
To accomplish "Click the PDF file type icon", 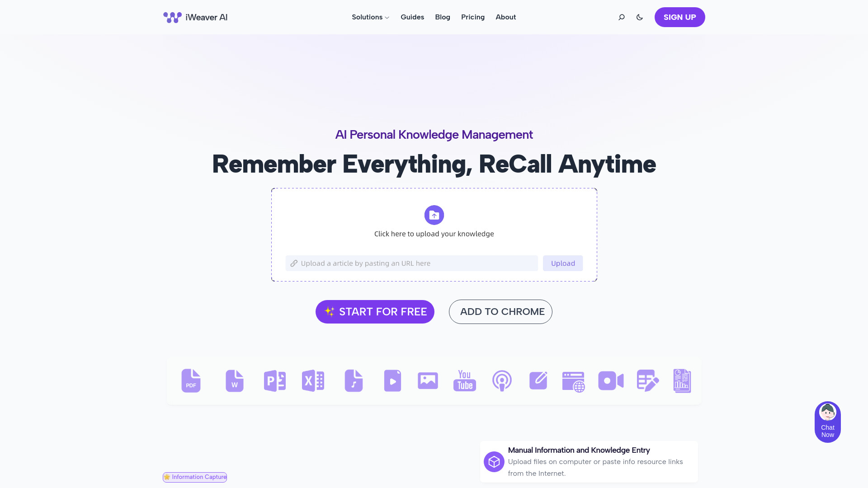I will point(191,381).
